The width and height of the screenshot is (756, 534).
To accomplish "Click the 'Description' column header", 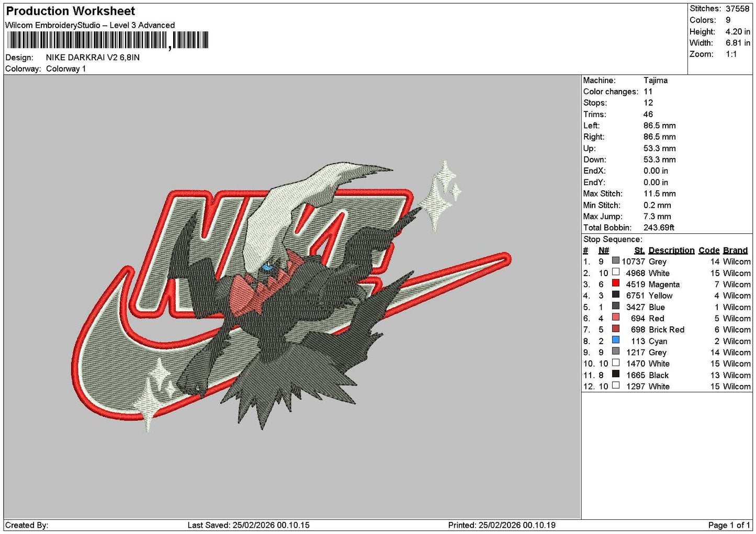I will tap(672, 251).
